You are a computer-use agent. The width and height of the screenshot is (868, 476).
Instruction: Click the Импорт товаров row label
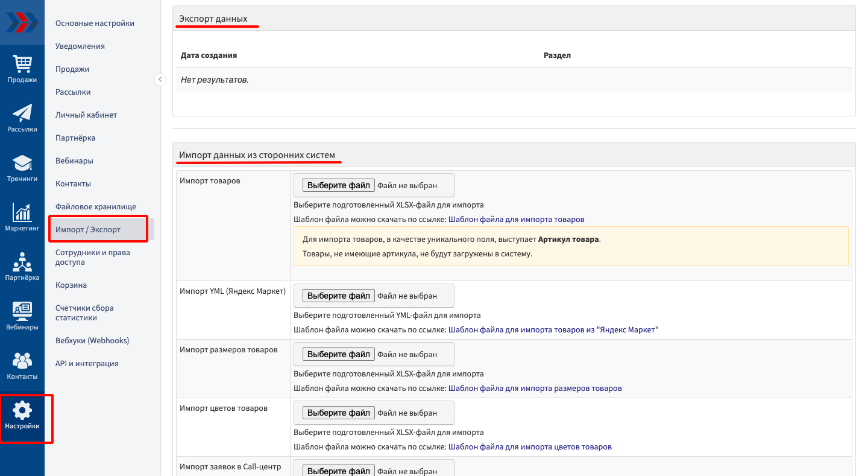point(210,181)
